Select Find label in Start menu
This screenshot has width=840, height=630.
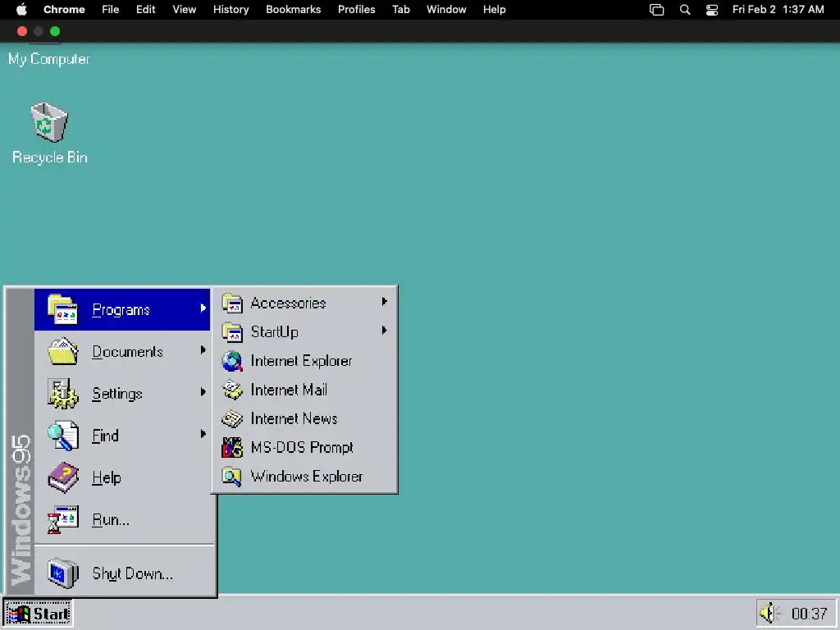click(105, 436)
